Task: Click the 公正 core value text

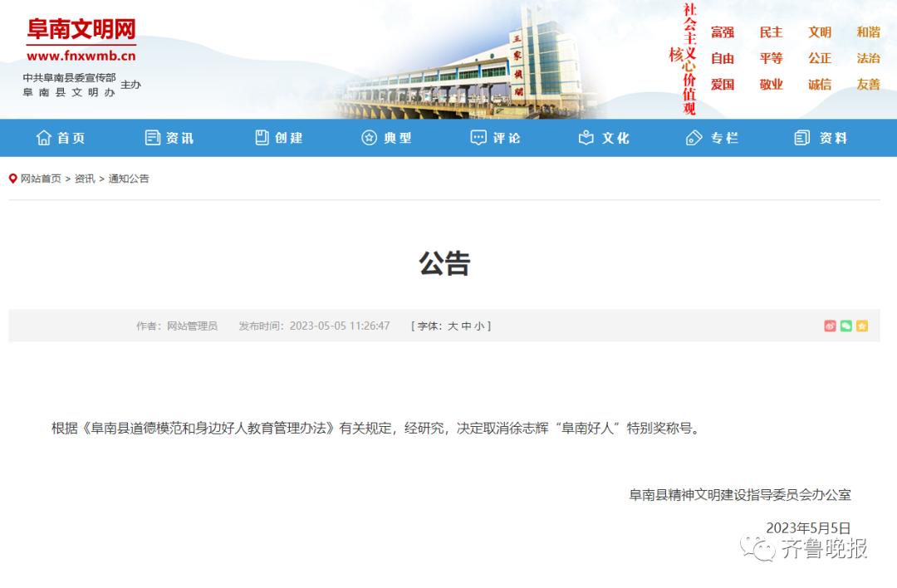Action: (820, 58)
